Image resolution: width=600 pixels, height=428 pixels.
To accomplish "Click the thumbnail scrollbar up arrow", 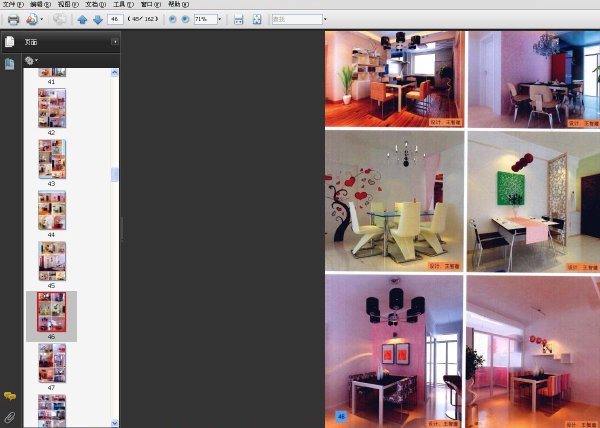I will tap(114, 73).
